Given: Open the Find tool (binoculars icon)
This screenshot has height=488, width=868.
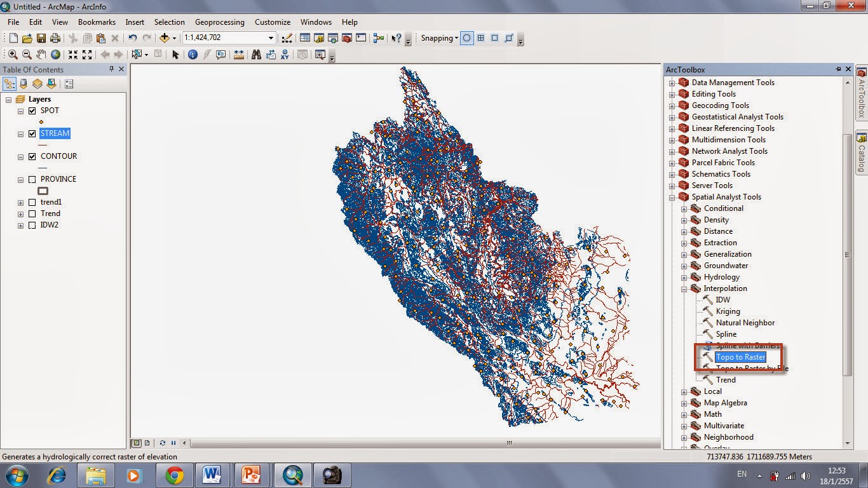Looking at the screenshot, I should tap(257, 55).
